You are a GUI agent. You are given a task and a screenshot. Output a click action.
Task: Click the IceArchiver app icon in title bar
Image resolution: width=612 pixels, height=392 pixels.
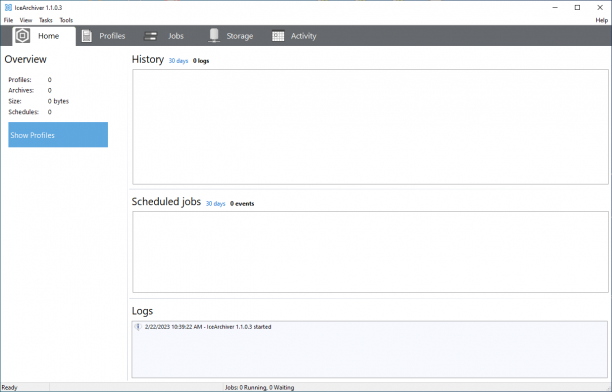[8, 7]
